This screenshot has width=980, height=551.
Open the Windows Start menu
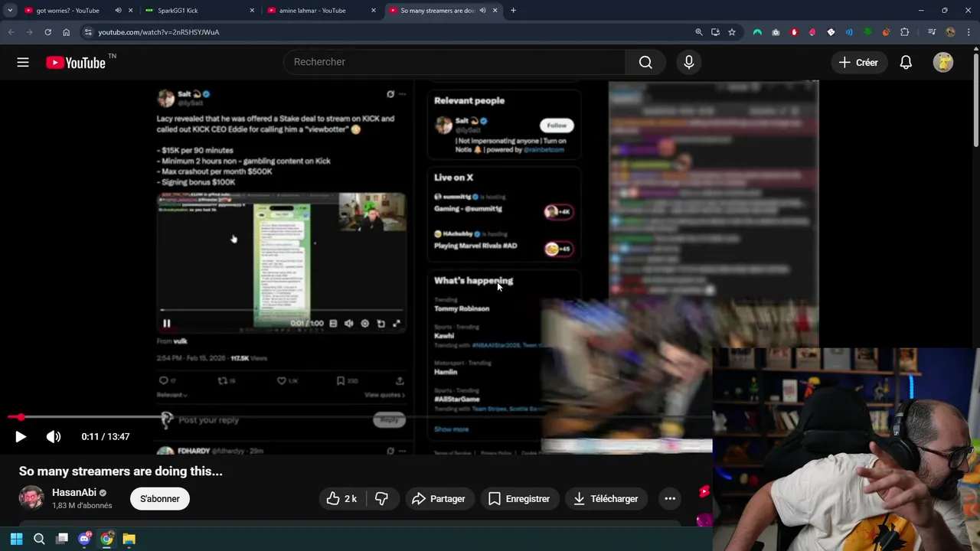16,539
